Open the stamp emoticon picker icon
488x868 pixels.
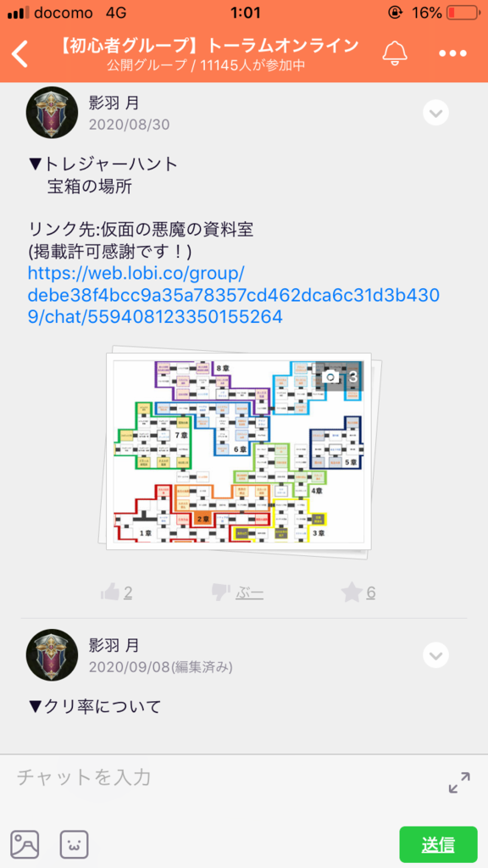pyautogui.click(x=75, y=845)
